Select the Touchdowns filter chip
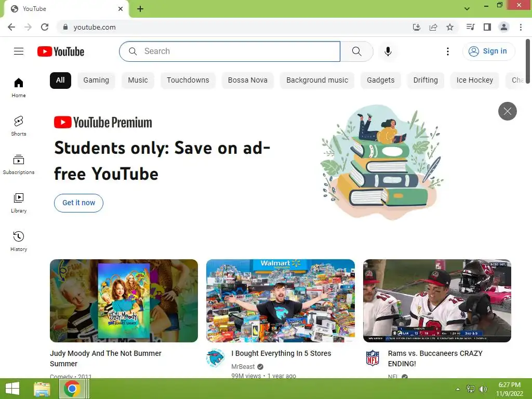This screenshot has height=399, width=532. [188, 81]
